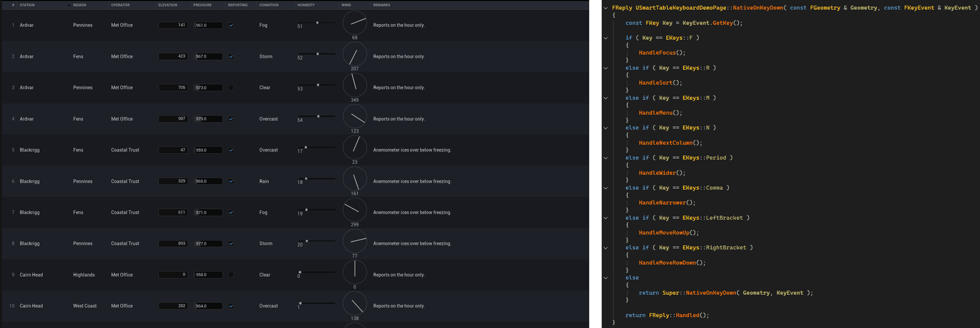
Task: Collapse the NativeOnKeyDown function in code editor
Action: pos(606,8)
